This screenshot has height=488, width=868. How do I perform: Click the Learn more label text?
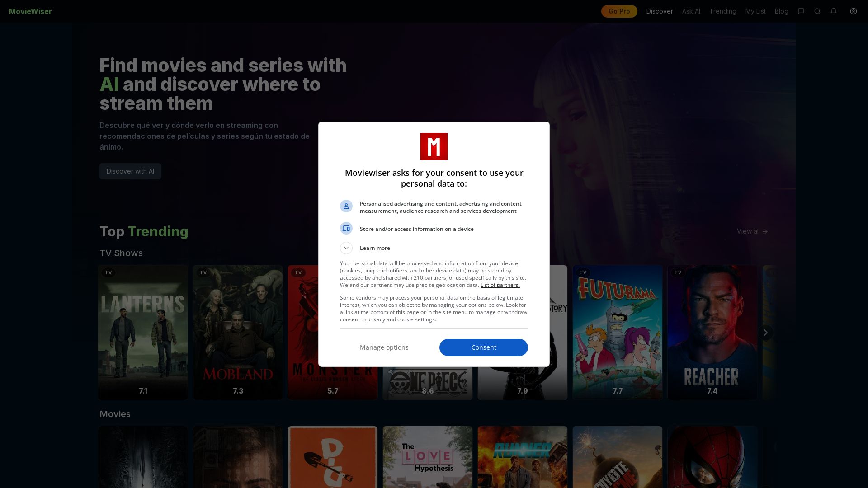[375, 248]
